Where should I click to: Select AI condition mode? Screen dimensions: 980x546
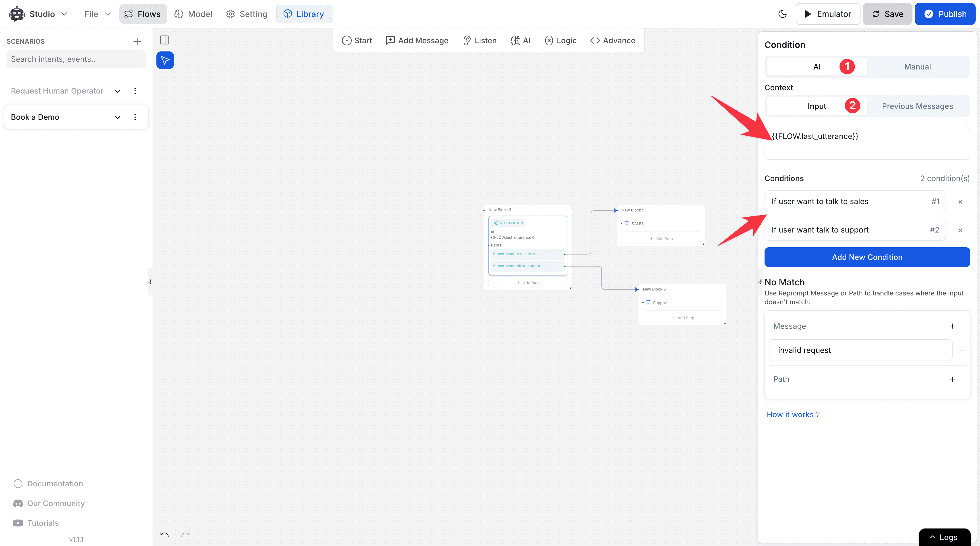(817, 67)
